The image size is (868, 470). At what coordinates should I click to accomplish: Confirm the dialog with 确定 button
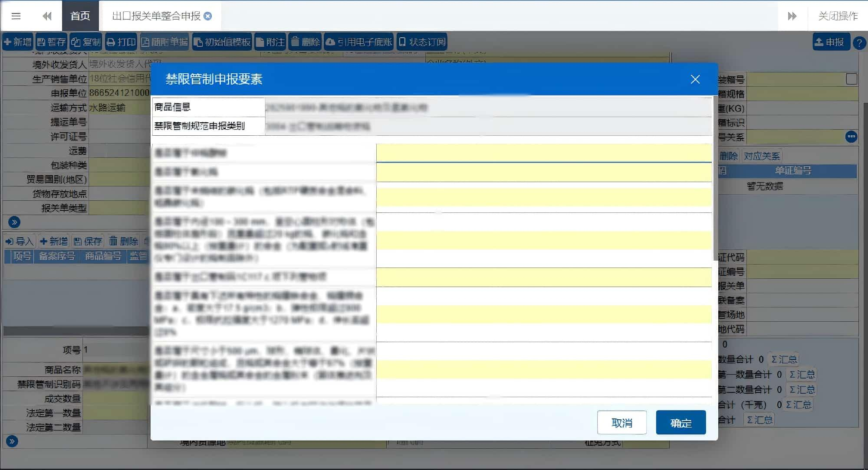tap(681, 422)
